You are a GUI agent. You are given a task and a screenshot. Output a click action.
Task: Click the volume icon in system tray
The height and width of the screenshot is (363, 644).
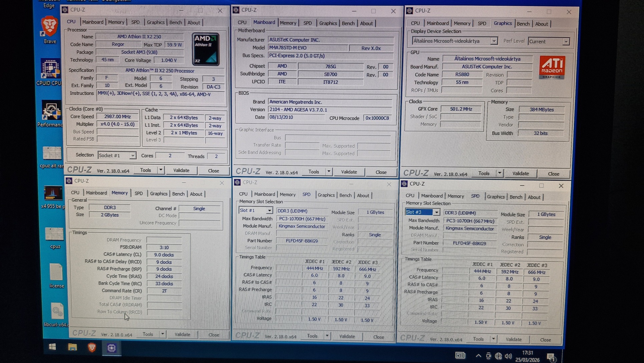(508, 356)
